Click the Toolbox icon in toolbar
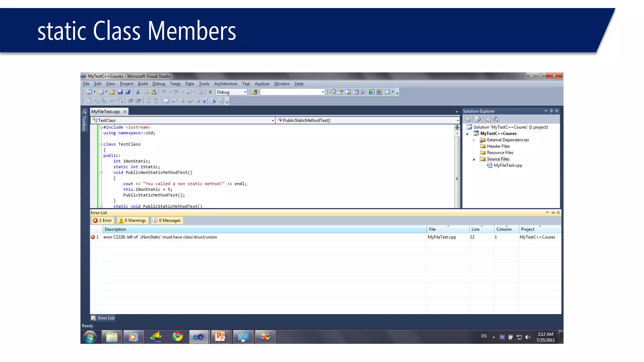Screen dimensions: 644x362 (364, 92)
